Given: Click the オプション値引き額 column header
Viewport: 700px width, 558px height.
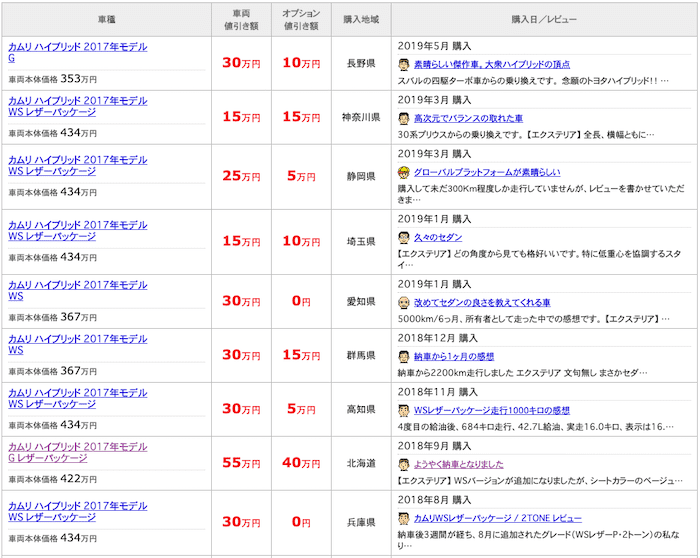Looking at the screenshot, I should [301, 20].
